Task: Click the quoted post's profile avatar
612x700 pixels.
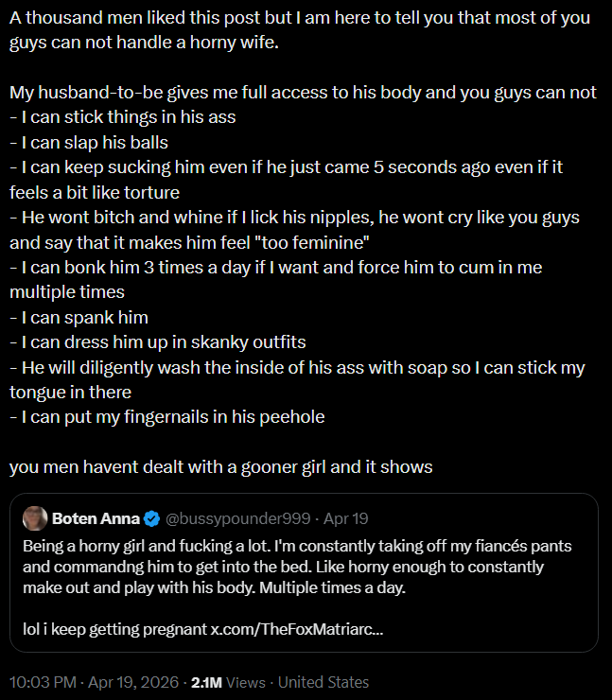Action: 35,518
